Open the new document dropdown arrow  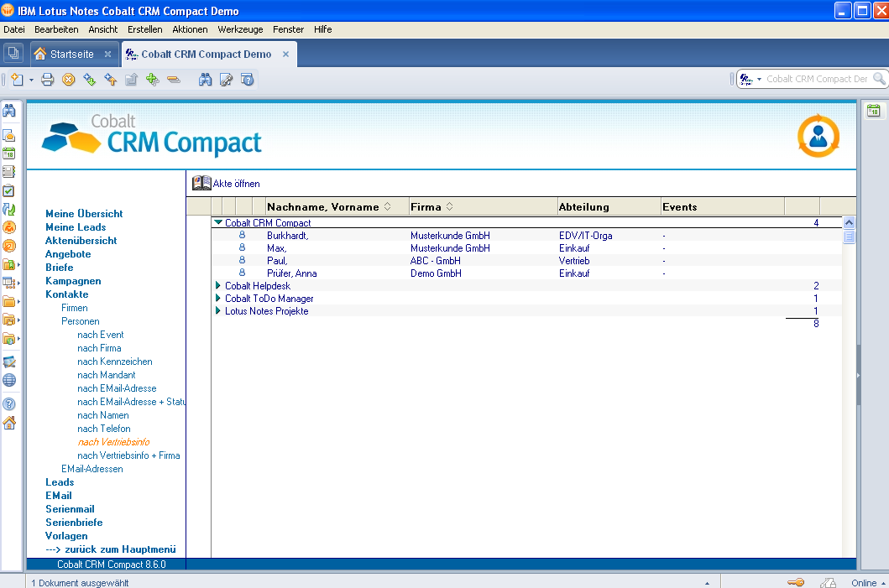[x=31, y=80]
